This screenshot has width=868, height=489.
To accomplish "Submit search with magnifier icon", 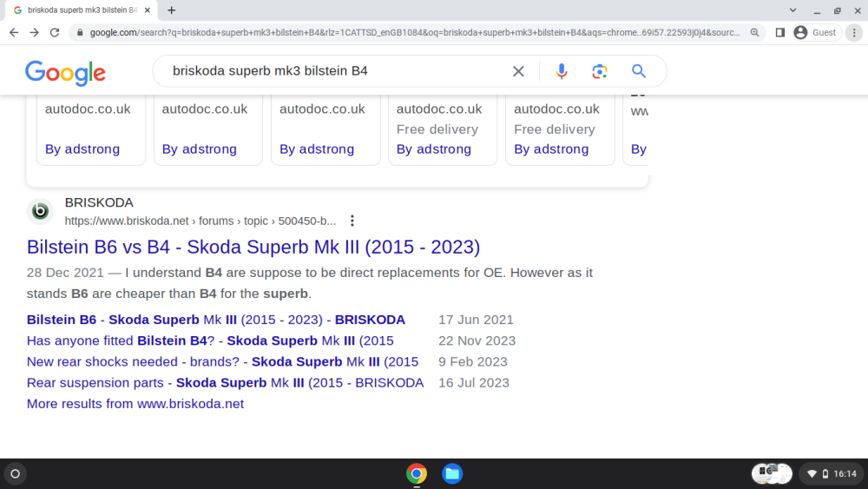I will [x=639, y=71].
